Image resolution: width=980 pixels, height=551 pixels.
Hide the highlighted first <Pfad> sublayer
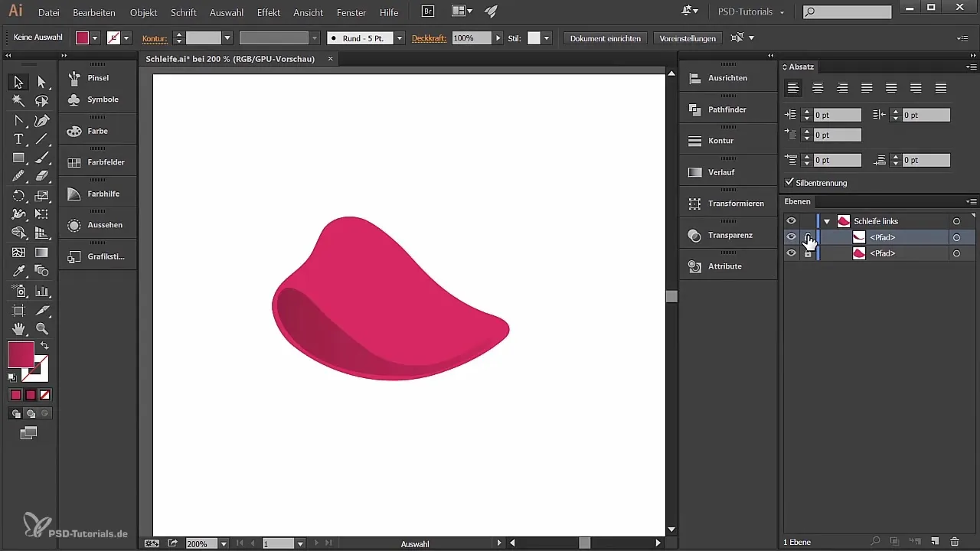click(x=792, y=237)
